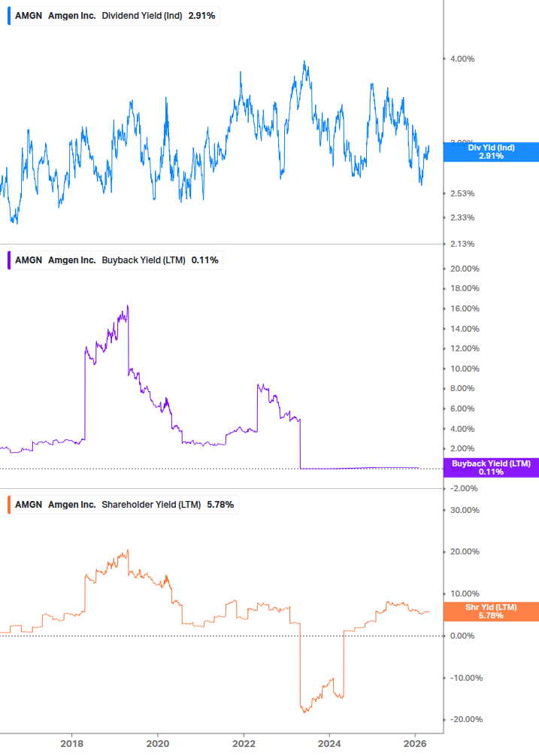Image resolution: width=539 pixels, height=756 pixels.
Task: Click the -10.00% shareholder yield axis label
Action: (x=466, y=678)
